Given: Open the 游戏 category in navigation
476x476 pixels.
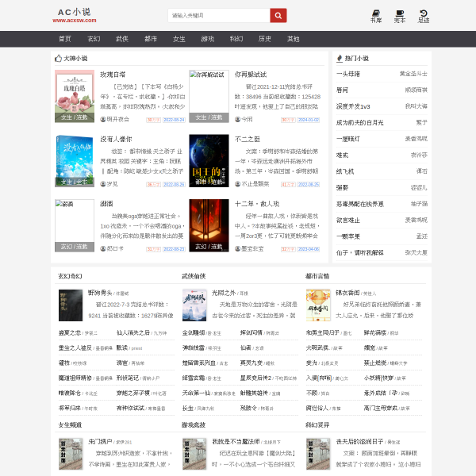Looking at the screenshot, I should (208, 39).
